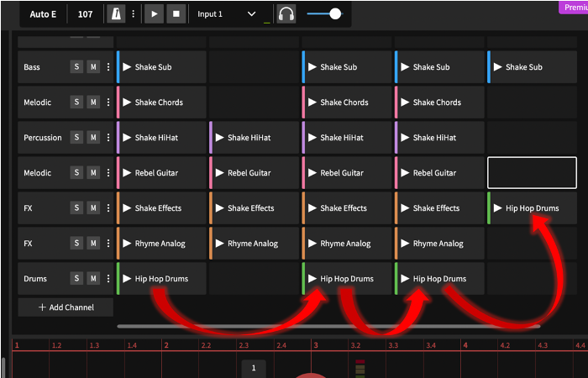
Task: Select the Drums channel label
Action: (x=35, y=279)
